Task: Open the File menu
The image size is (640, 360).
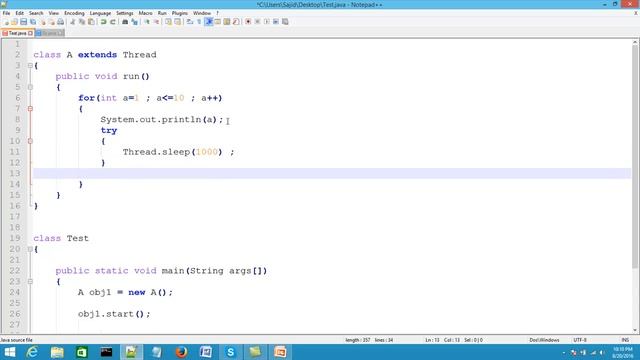Action: pyautogui.click(x=6, y=13)
